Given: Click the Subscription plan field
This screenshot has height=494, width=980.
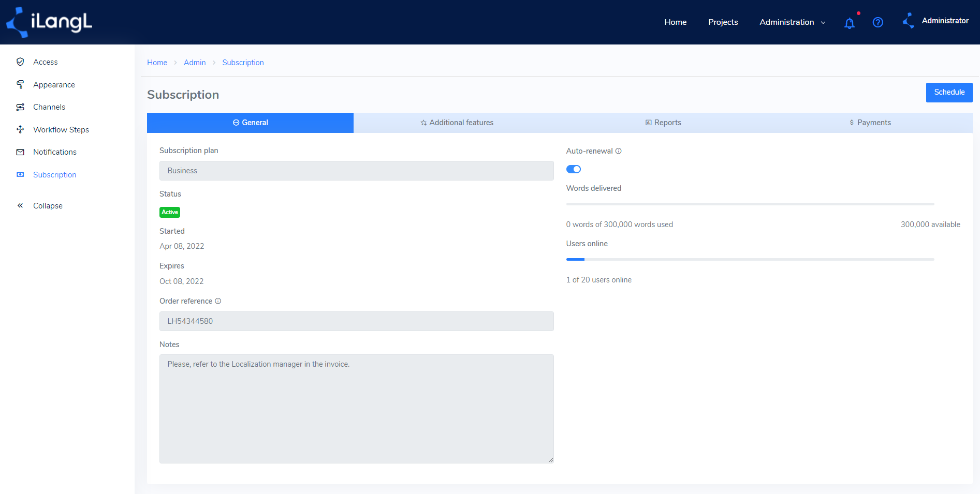Looking at the screenshot, I should (357, 171).
